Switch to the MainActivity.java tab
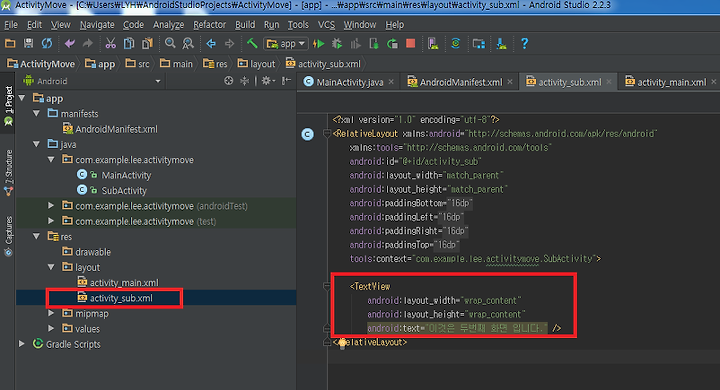The height and width of the screenshot is (390, 720). click(349, 82)
